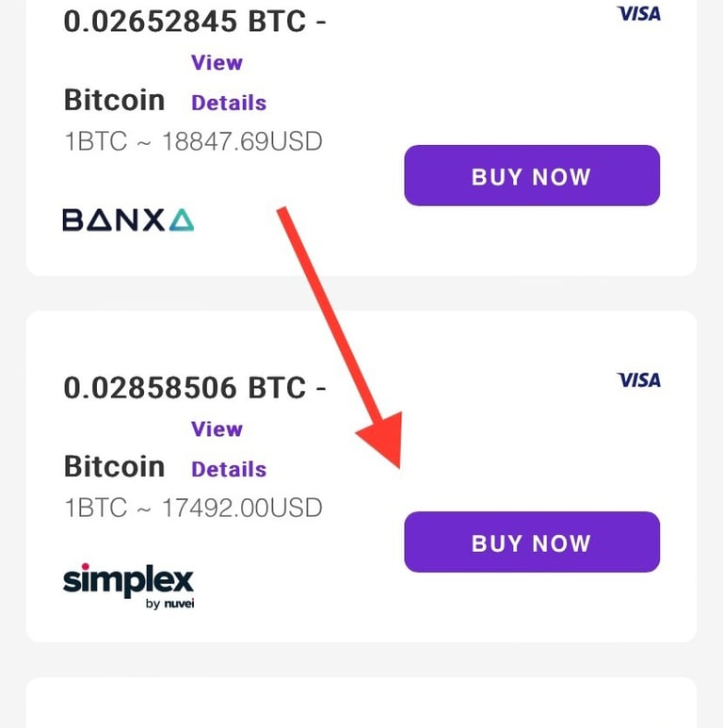Image resolution: width=723 pixels, height=728 pixels.
Task: Select the 0.02652845 BTC amount
Action: pos(185,22)
